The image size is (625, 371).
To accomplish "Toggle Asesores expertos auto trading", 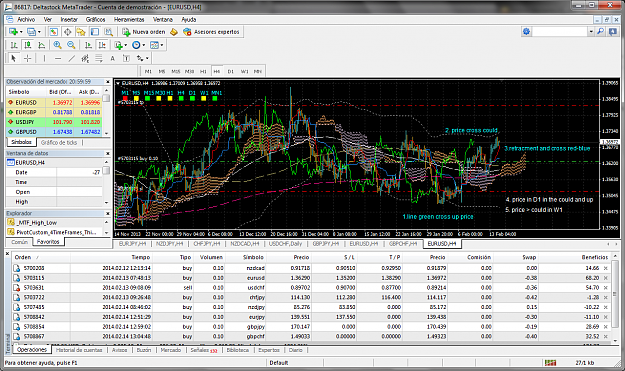I will 211,31.
